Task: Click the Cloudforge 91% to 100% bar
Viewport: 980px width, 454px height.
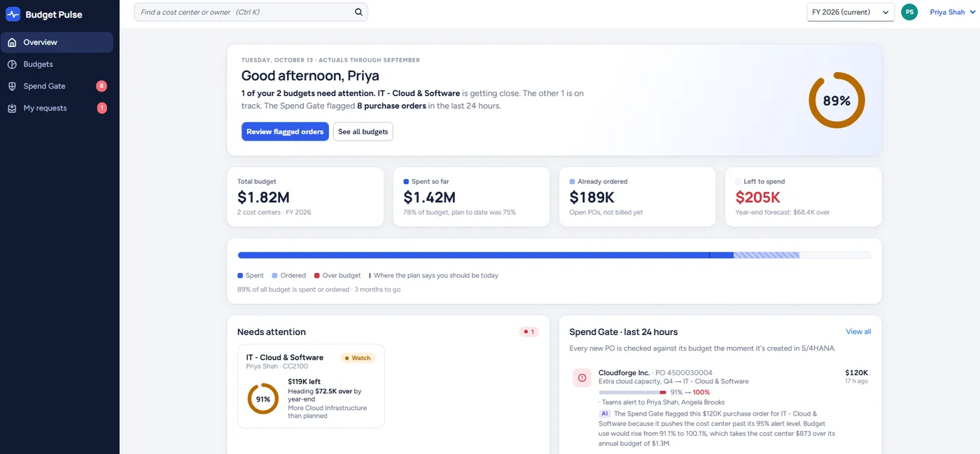Action: click(x=633, y=392)
